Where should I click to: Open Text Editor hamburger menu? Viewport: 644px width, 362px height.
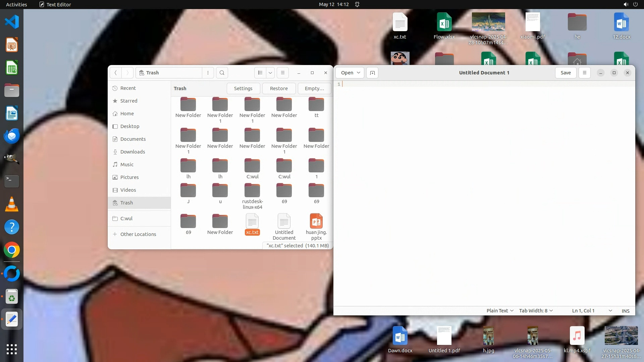click(585, 73)
